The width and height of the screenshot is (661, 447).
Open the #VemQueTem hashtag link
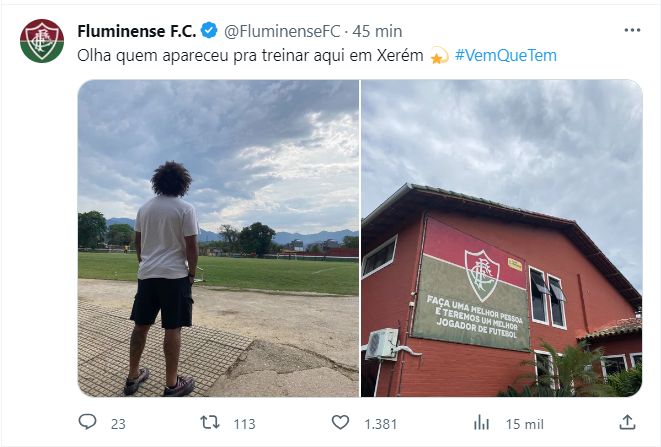click(506, 56)
